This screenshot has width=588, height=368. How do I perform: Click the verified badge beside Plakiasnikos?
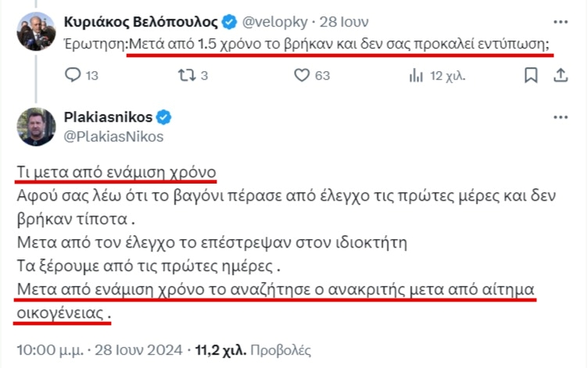(x=163, y=117)
